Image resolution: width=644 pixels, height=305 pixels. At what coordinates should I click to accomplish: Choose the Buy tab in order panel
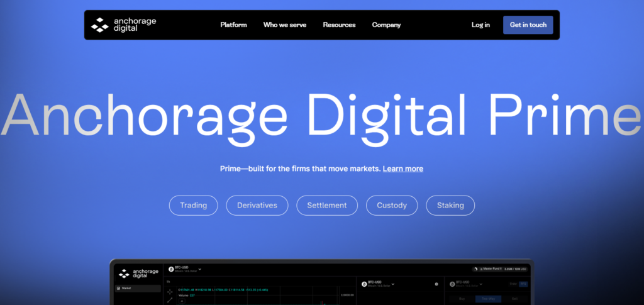pyautogui.click(x=462, y=299)
